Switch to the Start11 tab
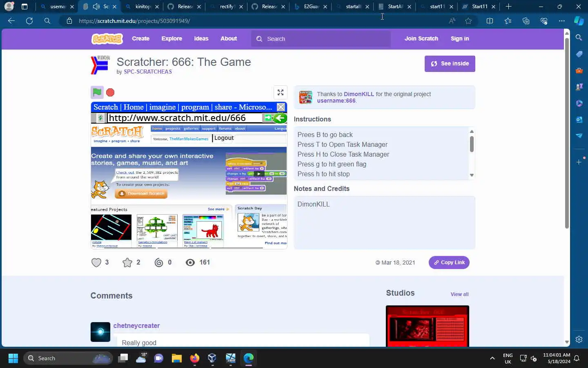The width and height of the screenshot is (588, 368). click(x=479, y=7)
